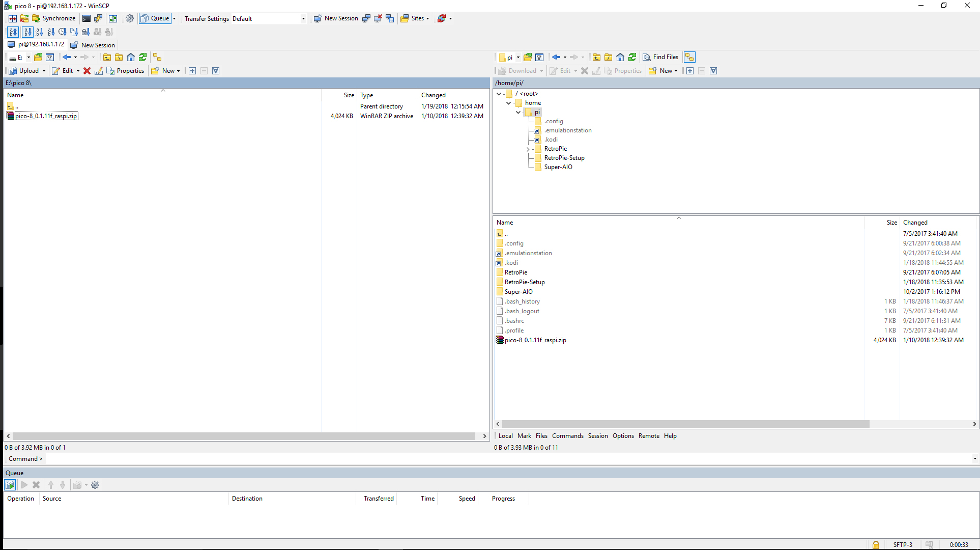
Task: Open the New Session tab
Action: point(93,45)
